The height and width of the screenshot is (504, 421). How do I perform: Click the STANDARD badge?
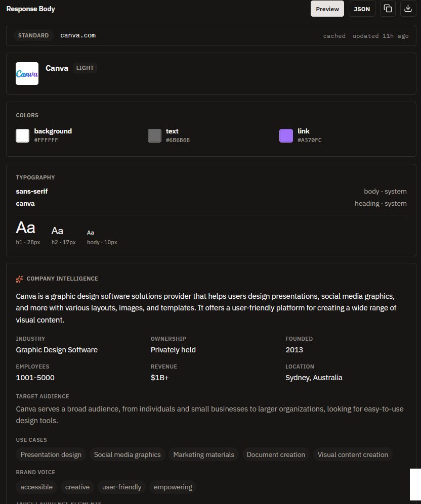(x=33, y=35)
